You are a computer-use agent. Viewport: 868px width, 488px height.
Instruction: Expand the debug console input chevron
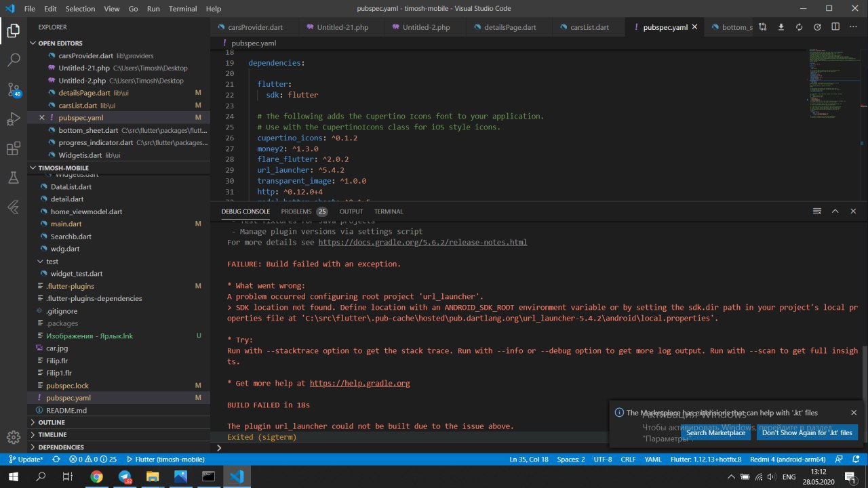pyautogui.click(x=219, y=447)
